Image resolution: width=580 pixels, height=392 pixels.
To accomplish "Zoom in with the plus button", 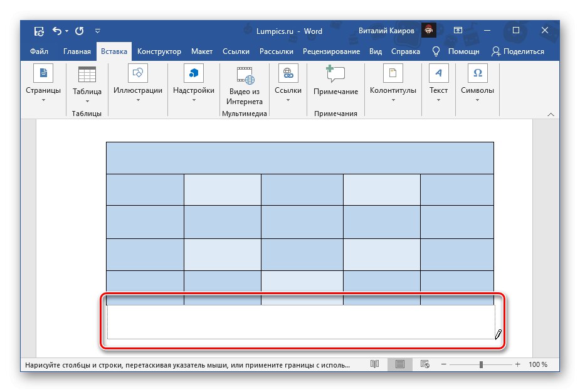I will coord(517,364).
